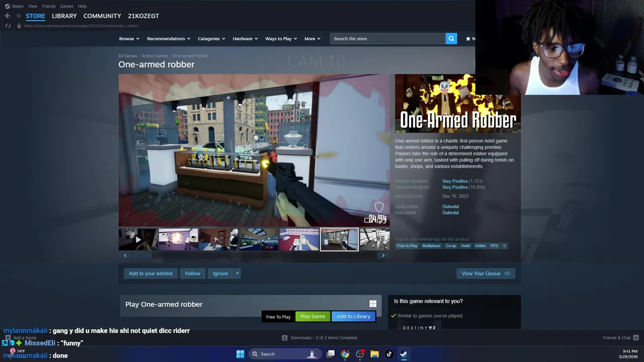Play the trailer video thumbnail

[x=137, y=239]
